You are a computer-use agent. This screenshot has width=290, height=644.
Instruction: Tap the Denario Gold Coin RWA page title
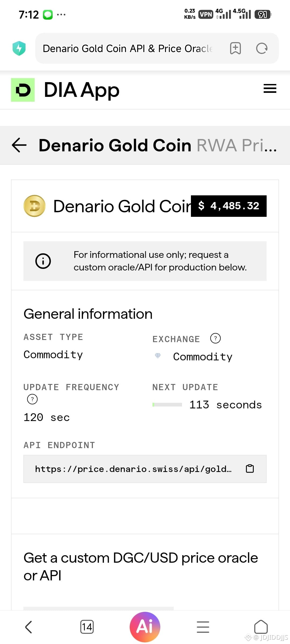point(158,145)
